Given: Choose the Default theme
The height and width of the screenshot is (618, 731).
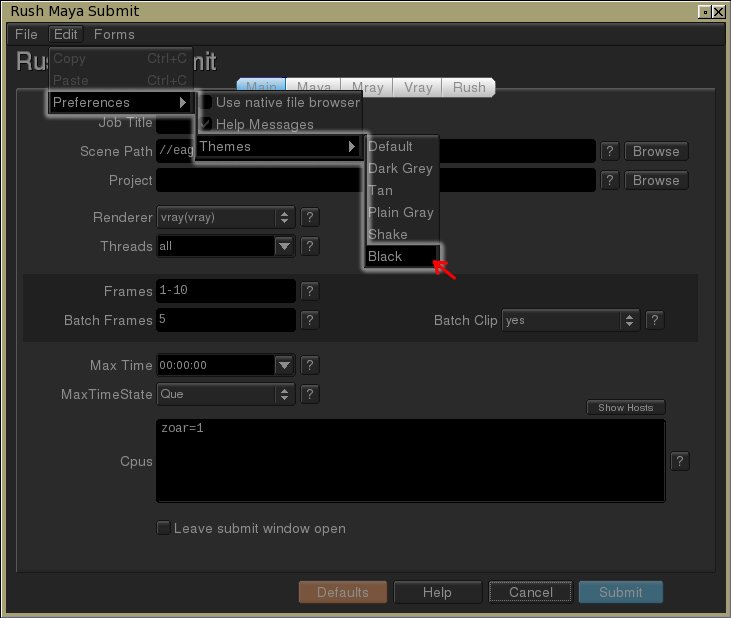Looking at the screenshot, I should (x=402, y=147).
